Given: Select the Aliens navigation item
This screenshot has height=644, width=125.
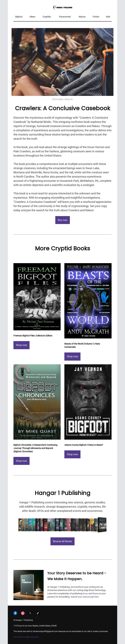Looking at the screenshot, I should tap(32, 17).
